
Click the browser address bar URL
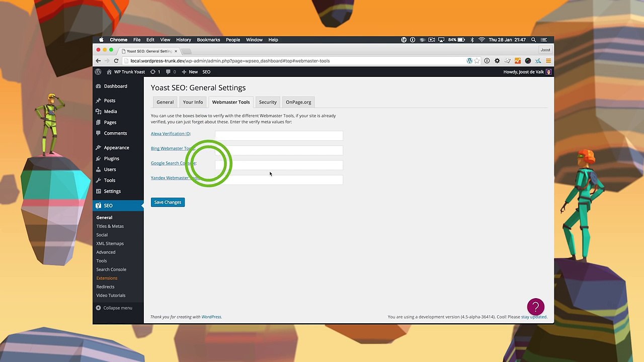230,61
